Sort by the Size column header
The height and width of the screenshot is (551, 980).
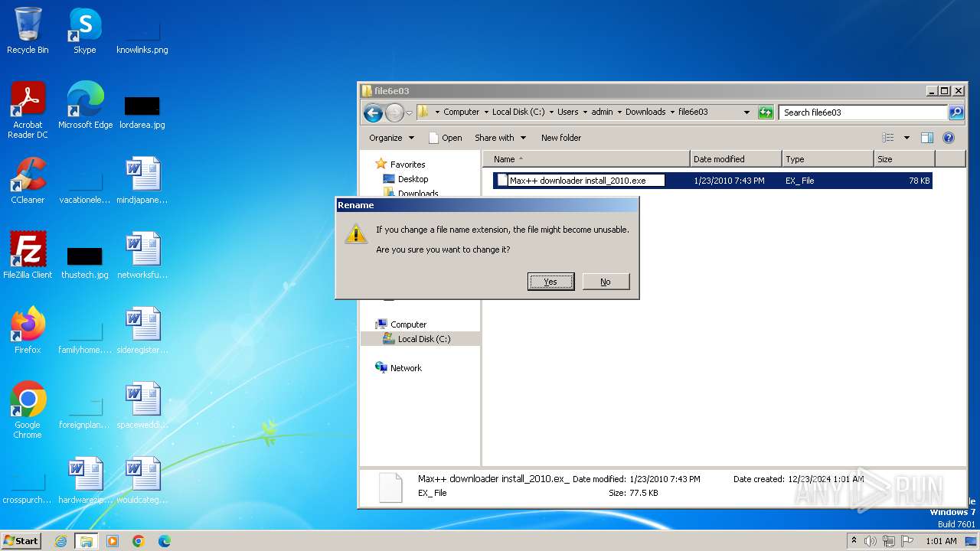coord(904,159)
